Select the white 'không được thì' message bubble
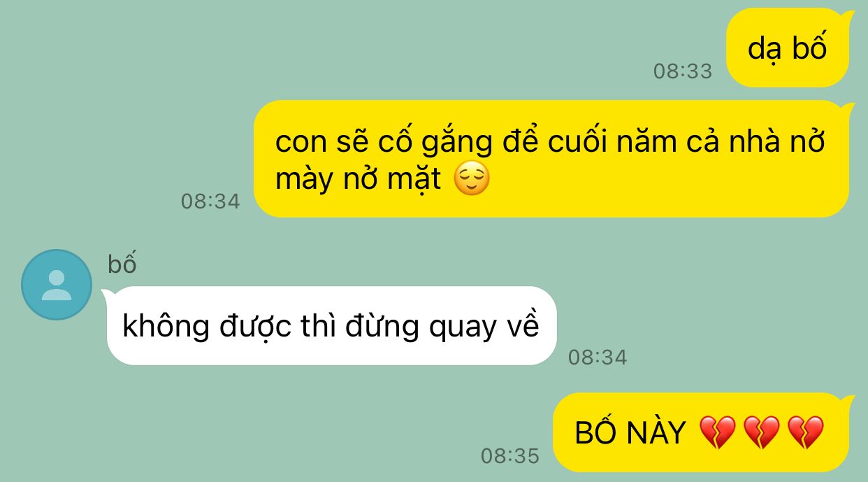 [331, 325]
